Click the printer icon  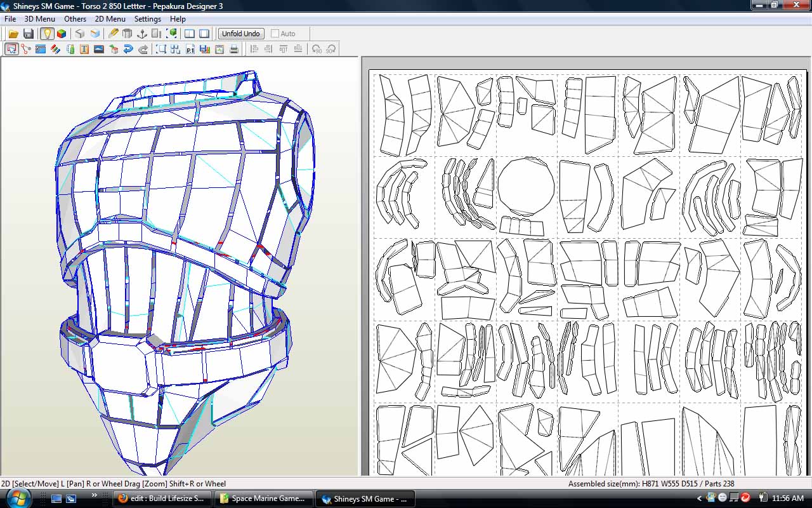pos(234,49)
